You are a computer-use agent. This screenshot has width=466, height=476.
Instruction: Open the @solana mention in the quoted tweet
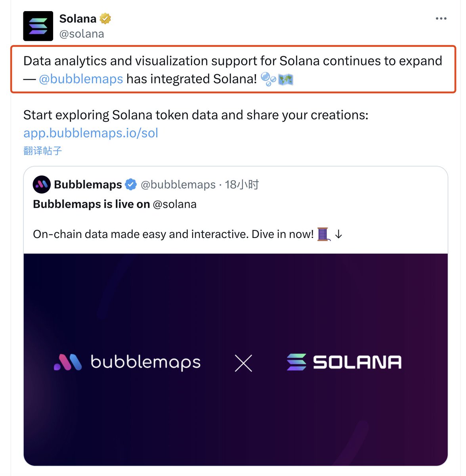[x=175, y=204]
